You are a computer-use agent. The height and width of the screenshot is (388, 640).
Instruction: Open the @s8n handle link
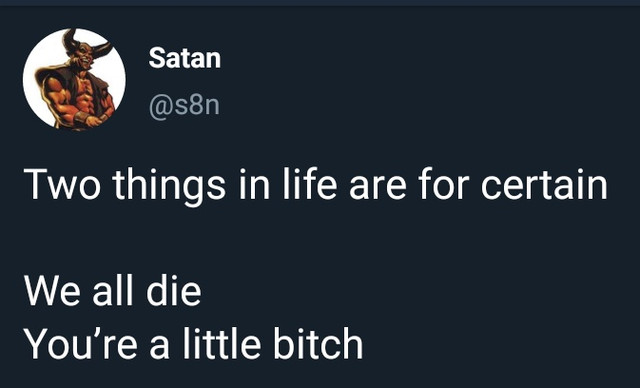tap(184, 106)
